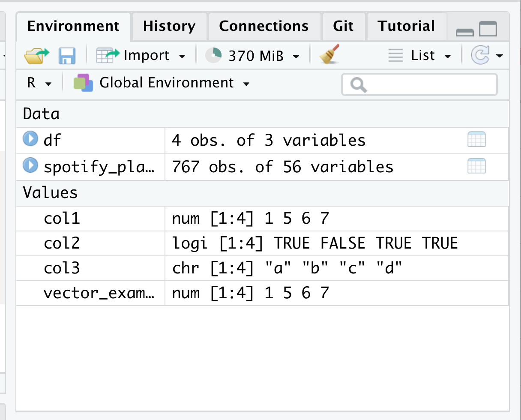Switch to the History tab
Screen dimensions: 521x420
pos(169,26)
